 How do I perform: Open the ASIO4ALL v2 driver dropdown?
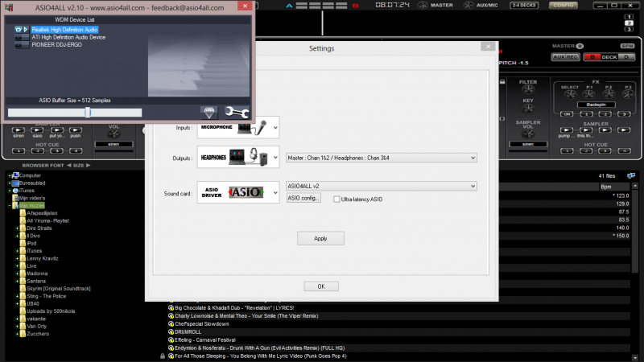[381, 186]
